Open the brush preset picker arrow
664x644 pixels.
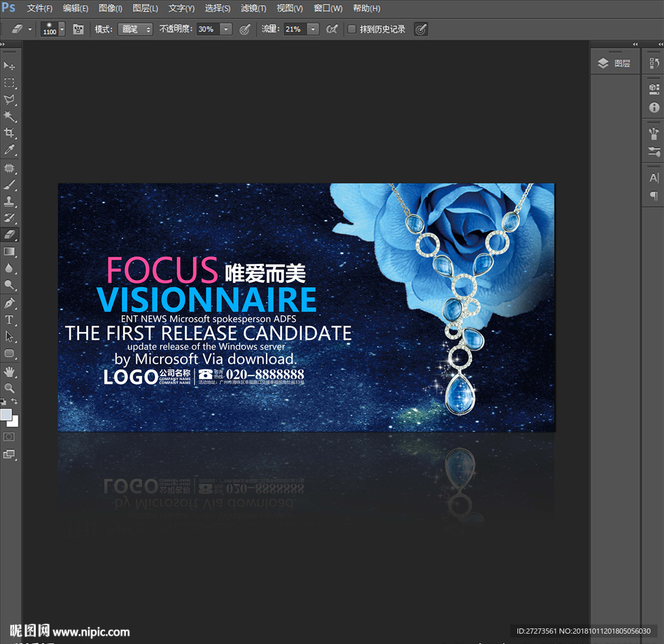tap(62, 29)
